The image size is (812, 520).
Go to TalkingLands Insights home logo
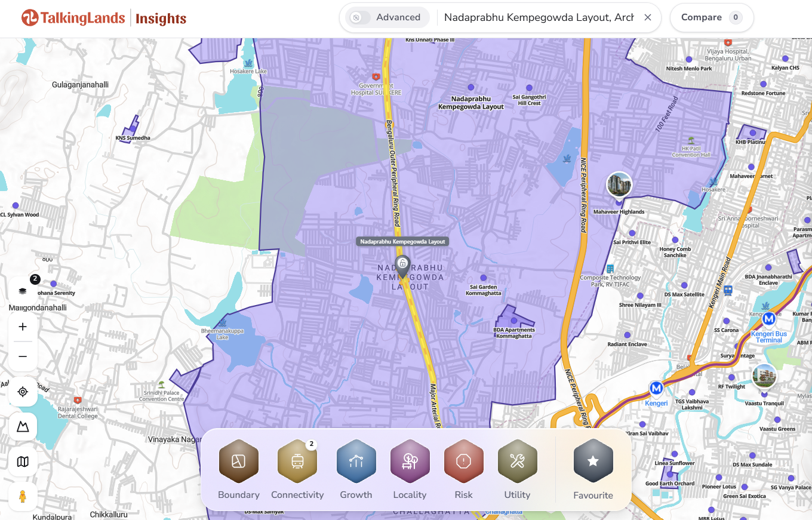point(104,18)
